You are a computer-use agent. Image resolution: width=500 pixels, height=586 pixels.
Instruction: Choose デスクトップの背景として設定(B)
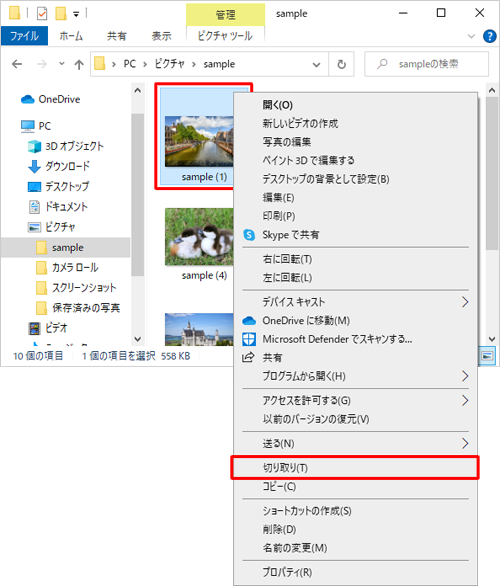tap(355, 179)
